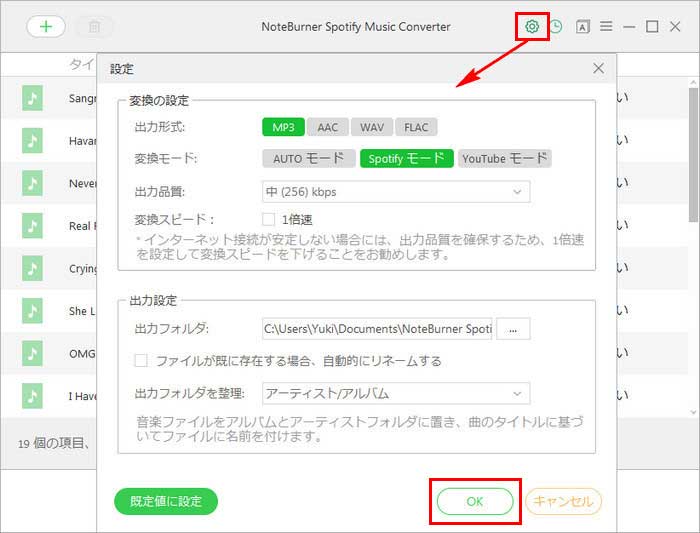The image size is (700, 533).
Task: Click the track list vertical scrollbar
Action: (x=693, y=154)
